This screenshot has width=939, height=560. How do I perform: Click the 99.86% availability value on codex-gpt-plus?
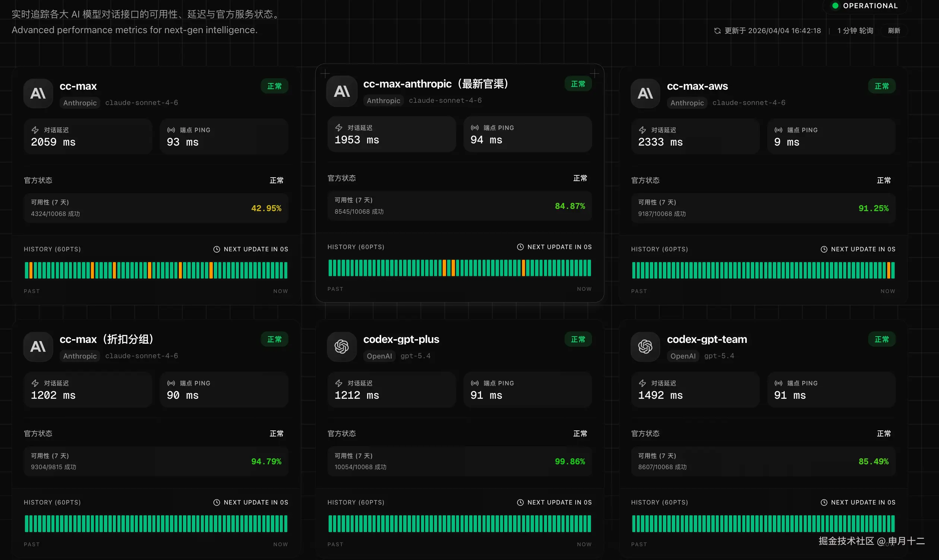pos(570,461)
